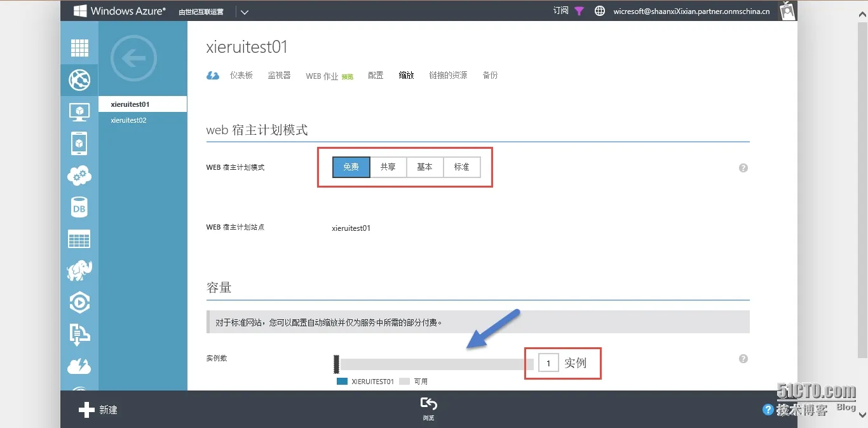This screenshot has height=428, width=868.
Task: Open the Media Services play icon
Action: tap(79, 303)
